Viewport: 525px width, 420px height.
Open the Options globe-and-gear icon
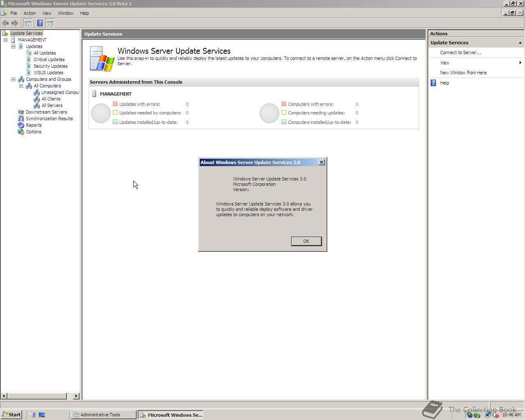pyautogui.click(x=21, y=132)
